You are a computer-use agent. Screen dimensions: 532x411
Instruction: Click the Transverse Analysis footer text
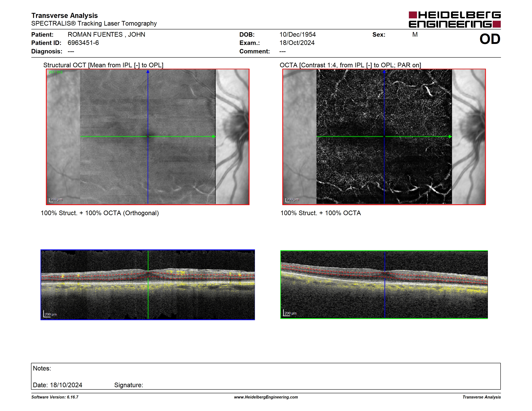[x=482, y=397]
